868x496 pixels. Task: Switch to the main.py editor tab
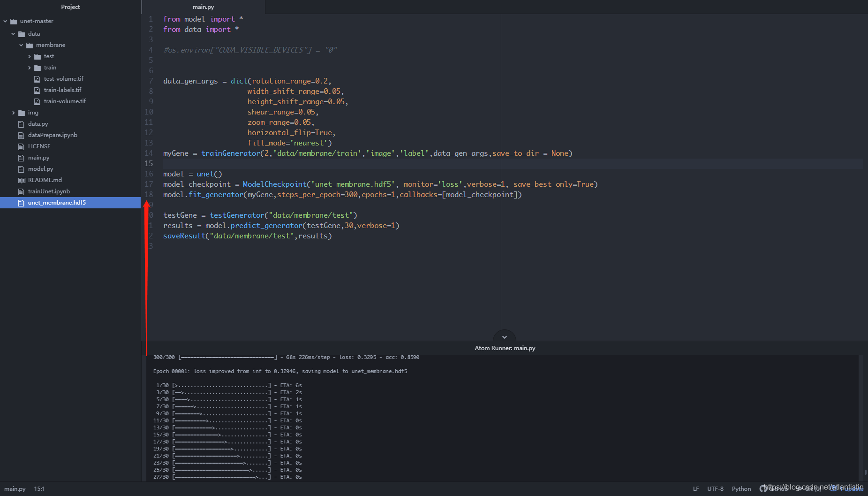tap(203, 7)
